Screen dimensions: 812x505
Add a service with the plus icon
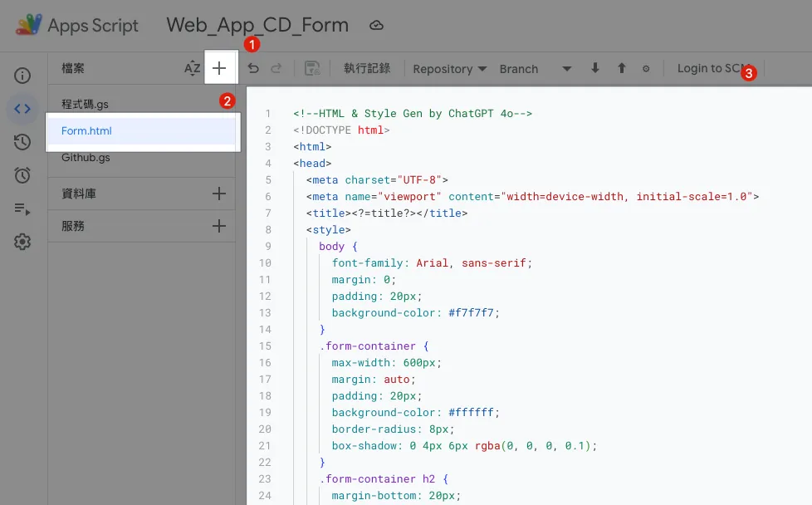click(219, 226)
